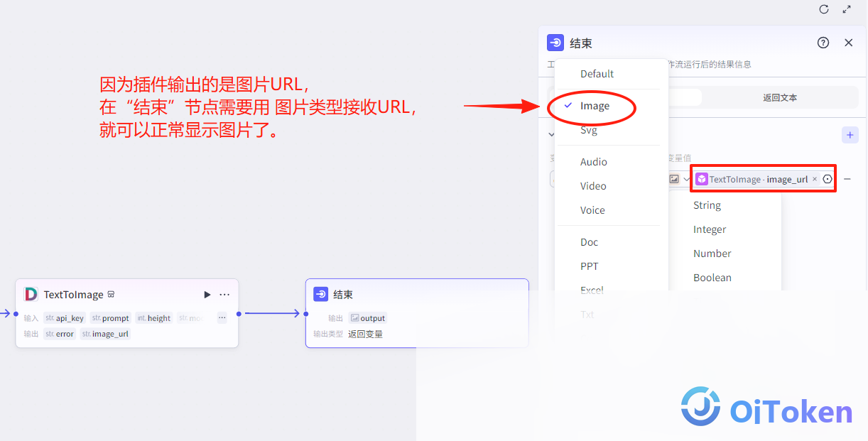The width and height of the screenshot is (868, 441).
Task: Select Boolean in the type list
Action: pyautogui.click(x=712, y=278)
